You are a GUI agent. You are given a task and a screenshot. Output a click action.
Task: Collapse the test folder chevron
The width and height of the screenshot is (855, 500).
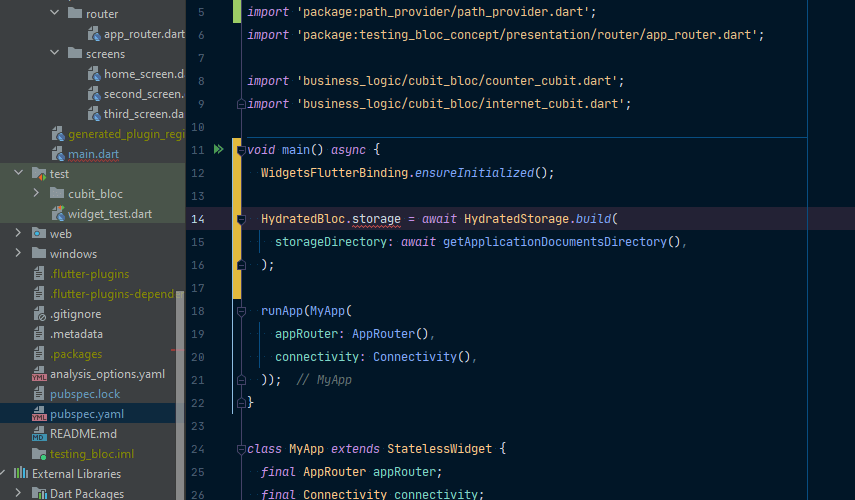click(x=19, y=173)
